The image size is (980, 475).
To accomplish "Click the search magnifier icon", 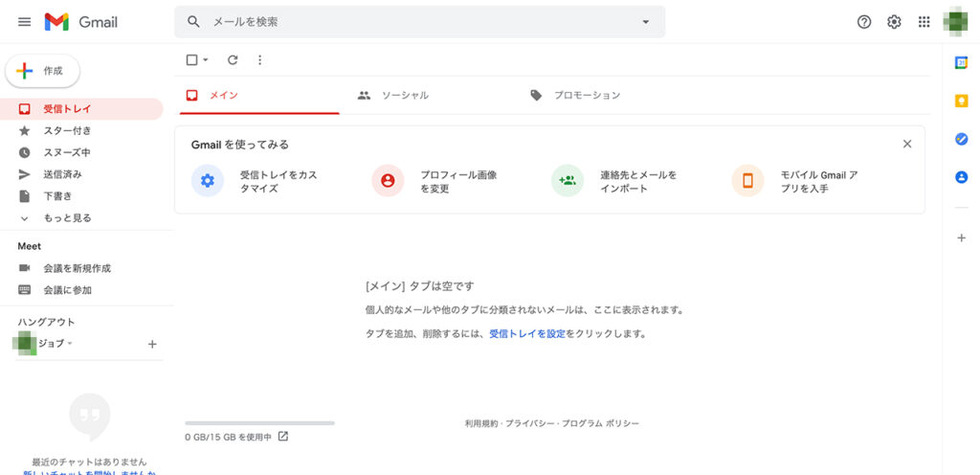I will pyautogui.click(x=193, y=22).
